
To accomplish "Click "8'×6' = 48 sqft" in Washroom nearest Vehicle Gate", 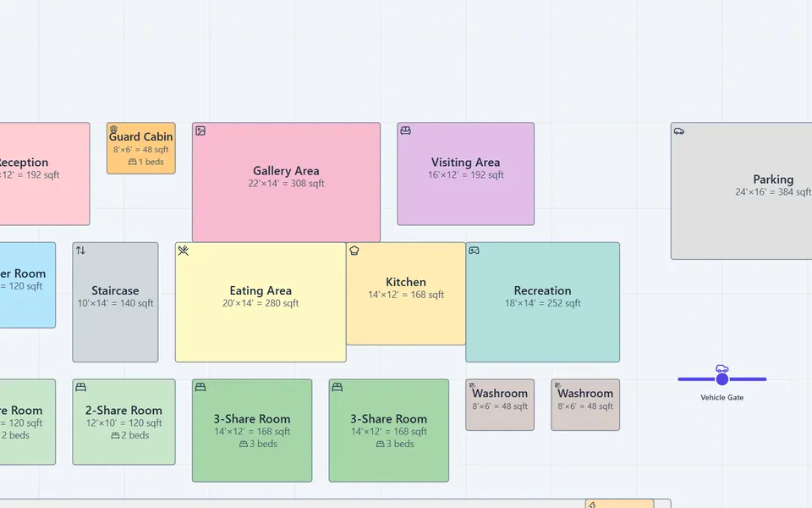I will 585,406.
